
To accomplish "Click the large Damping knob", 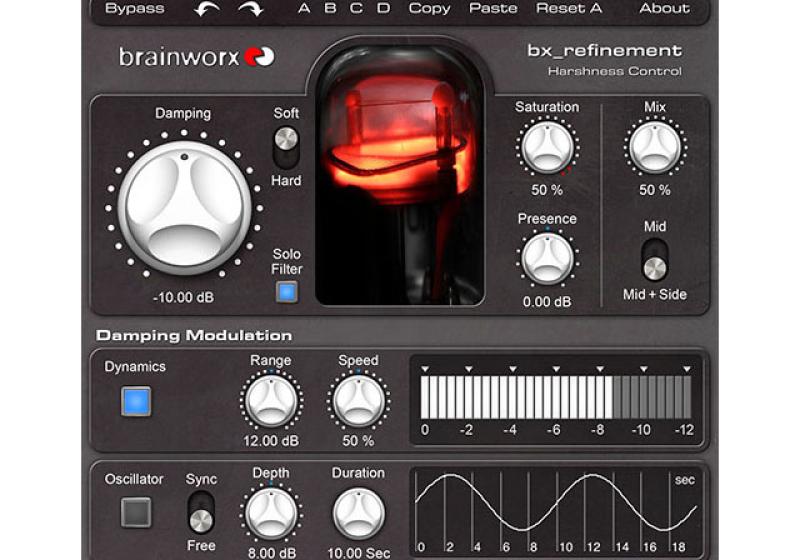I will [x=184, y=206].
